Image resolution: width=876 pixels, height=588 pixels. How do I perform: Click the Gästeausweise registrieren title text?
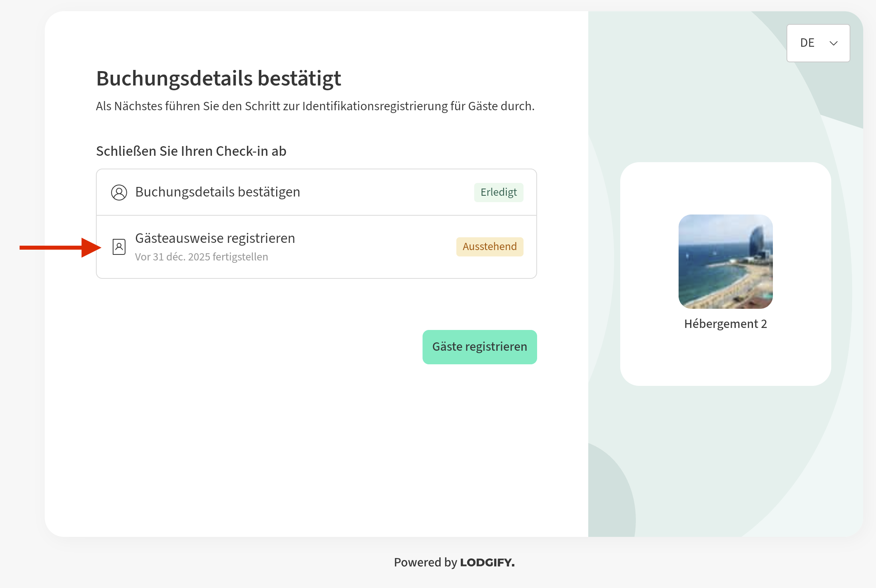[215, 238]
